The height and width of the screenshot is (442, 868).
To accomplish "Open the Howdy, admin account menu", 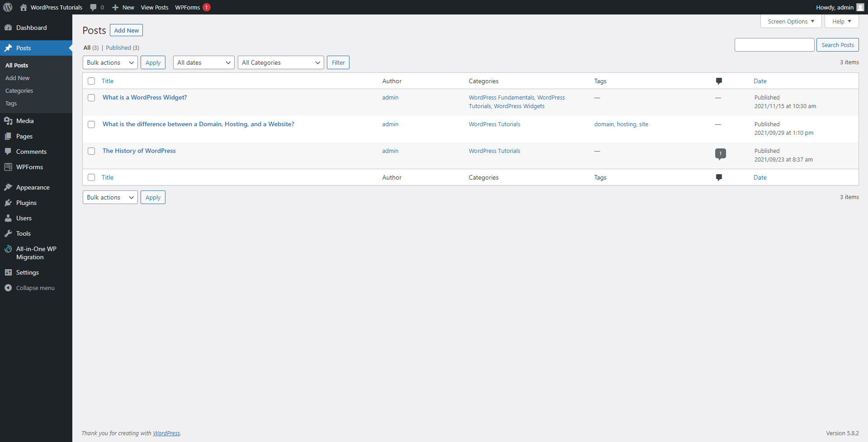I will point(840,7).
